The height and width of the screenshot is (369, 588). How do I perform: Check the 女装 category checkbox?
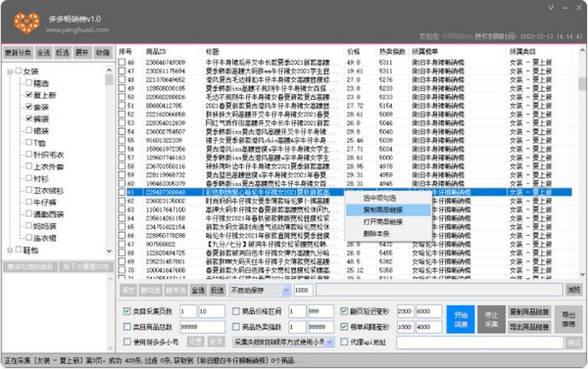pos(18,70)
